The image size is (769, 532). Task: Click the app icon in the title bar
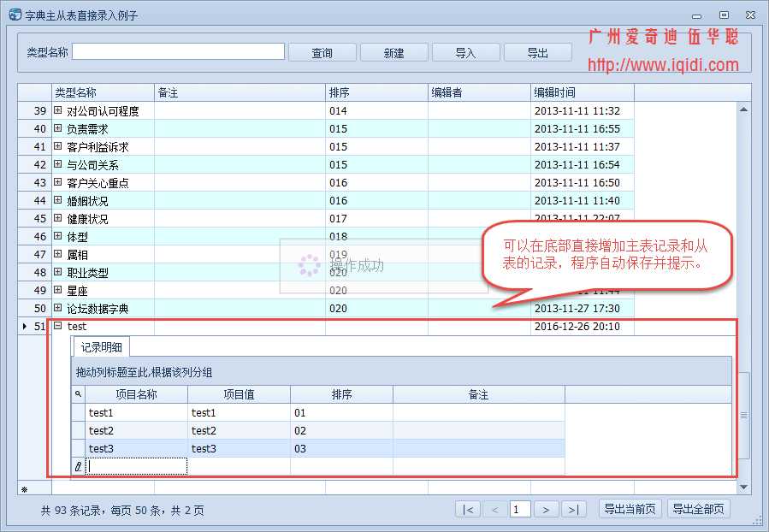click(15, 15)
